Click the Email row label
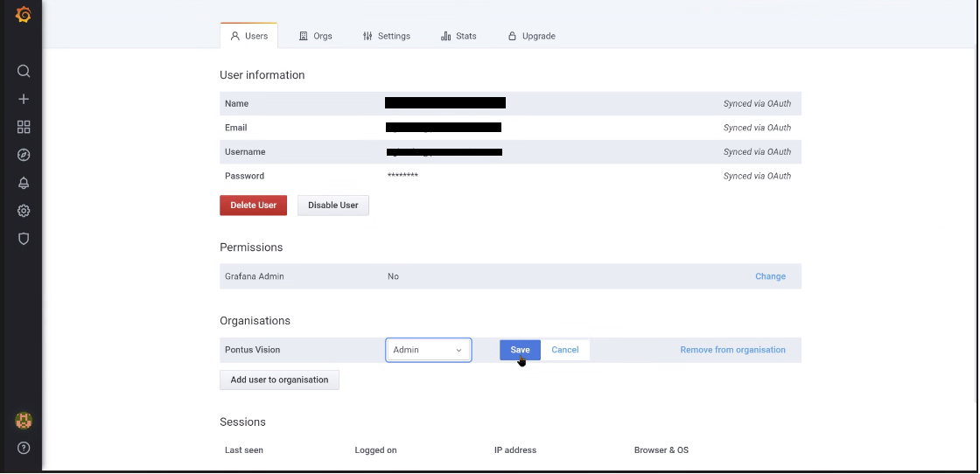 (x=236, y=128)
